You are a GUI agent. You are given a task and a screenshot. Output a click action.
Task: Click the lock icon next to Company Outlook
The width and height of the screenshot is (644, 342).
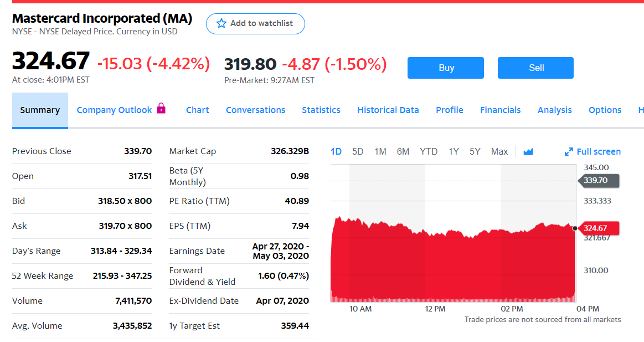click(161, 108)
